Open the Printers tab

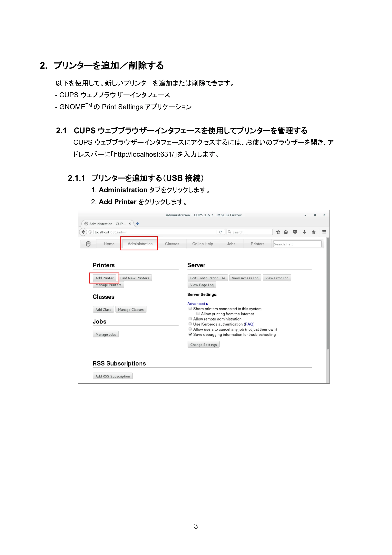click(x=258, y=244)
